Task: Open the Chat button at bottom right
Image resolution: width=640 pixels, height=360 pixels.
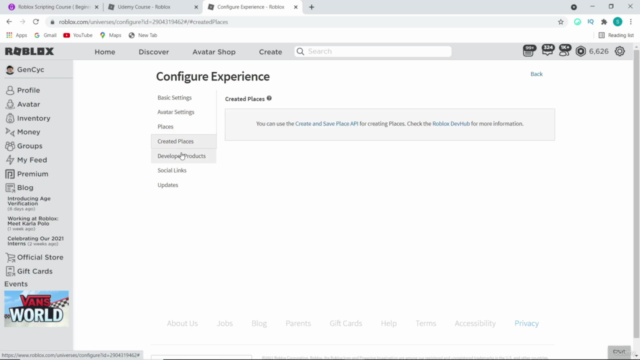Action: pyautogui.click(x=619, y=352)
